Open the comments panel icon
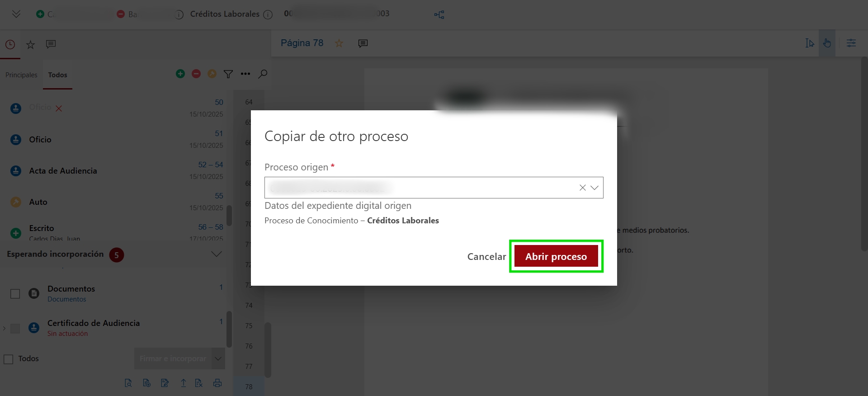The width and height of the screenshot is (868, 396). (51, 44)
